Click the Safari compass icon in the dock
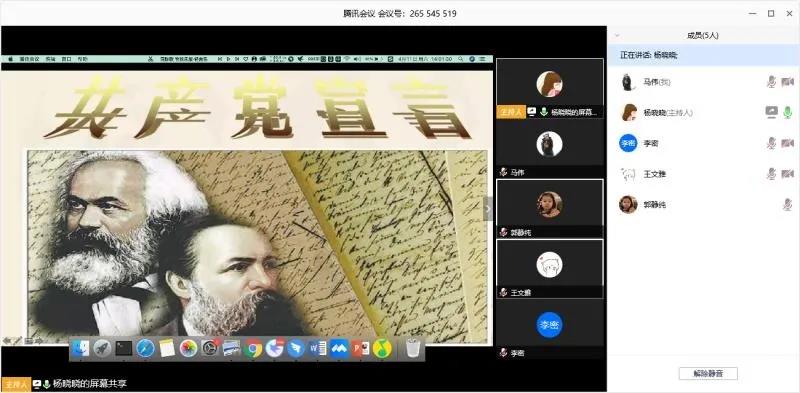Image resolution: width=800 pixels, height=393 pixels. point(145,349)
